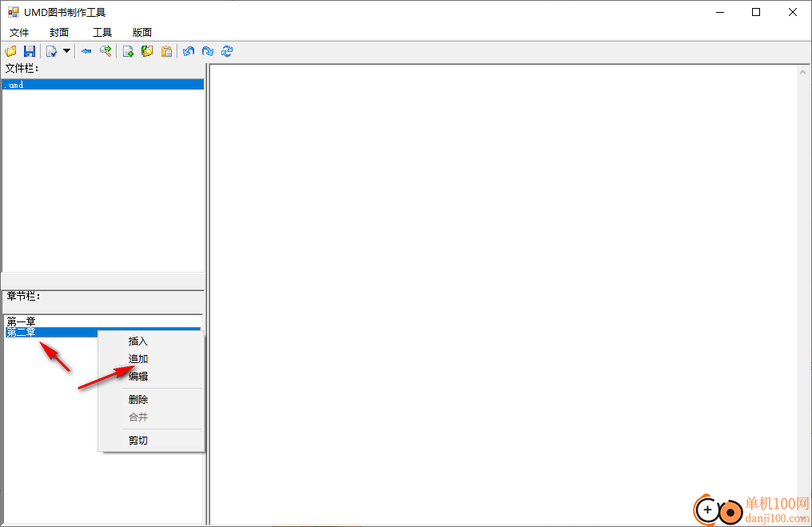Select the .umd file in 文件栏
812x527 pixels.
(x=103, y=85)
